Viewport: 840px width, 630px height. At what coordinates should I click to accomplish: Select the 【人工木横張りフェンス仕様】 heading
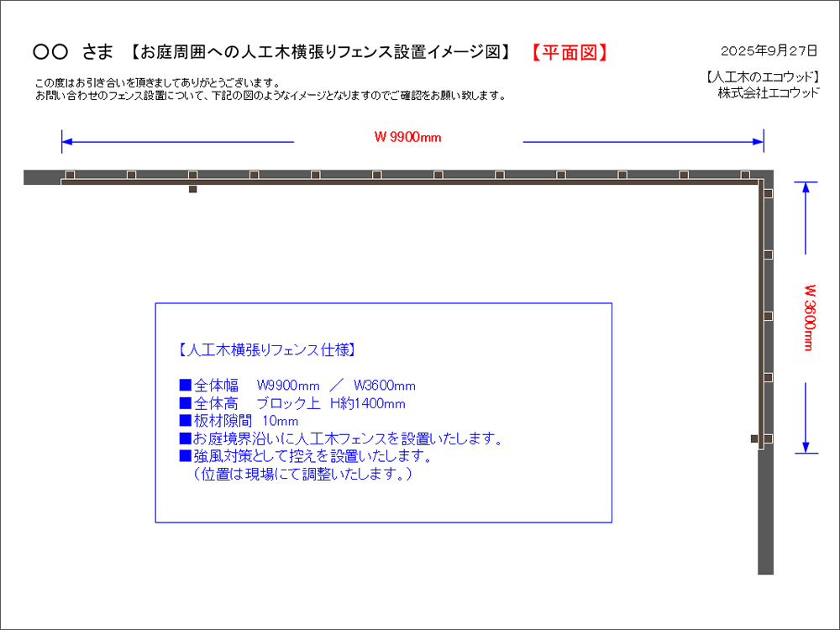tap(269, 349)
